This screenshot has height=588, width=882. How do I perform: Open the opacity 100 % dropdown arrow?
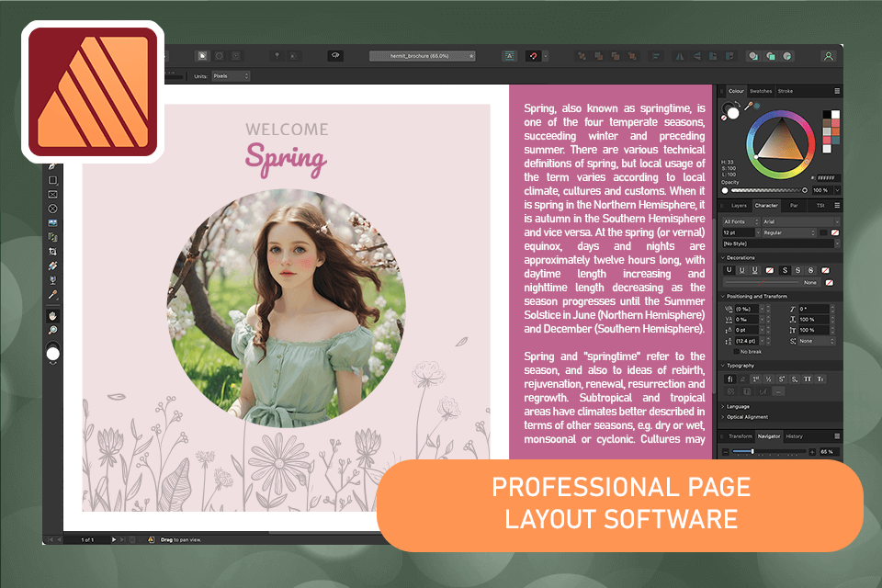(837, 190)
